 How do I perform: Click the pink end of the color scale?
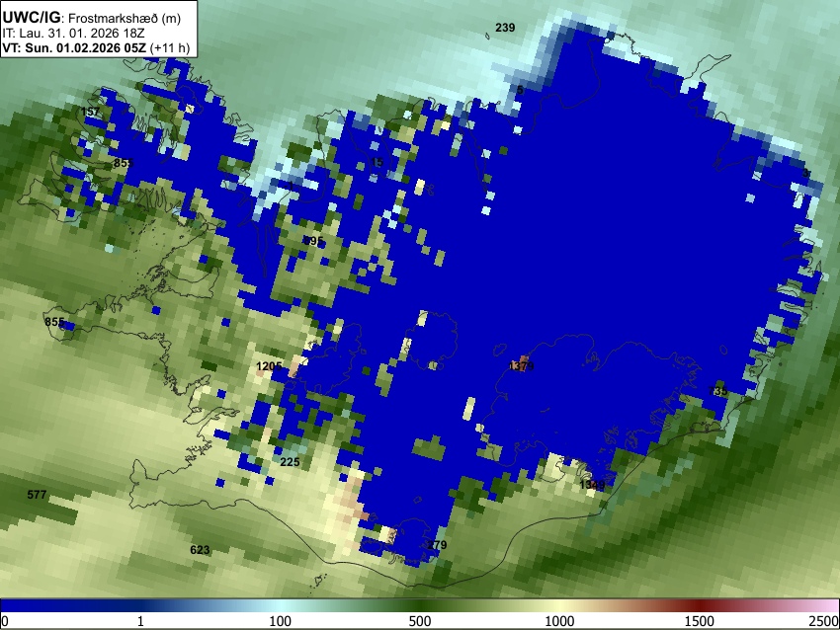pyautogui.click(x=828, y=605)
